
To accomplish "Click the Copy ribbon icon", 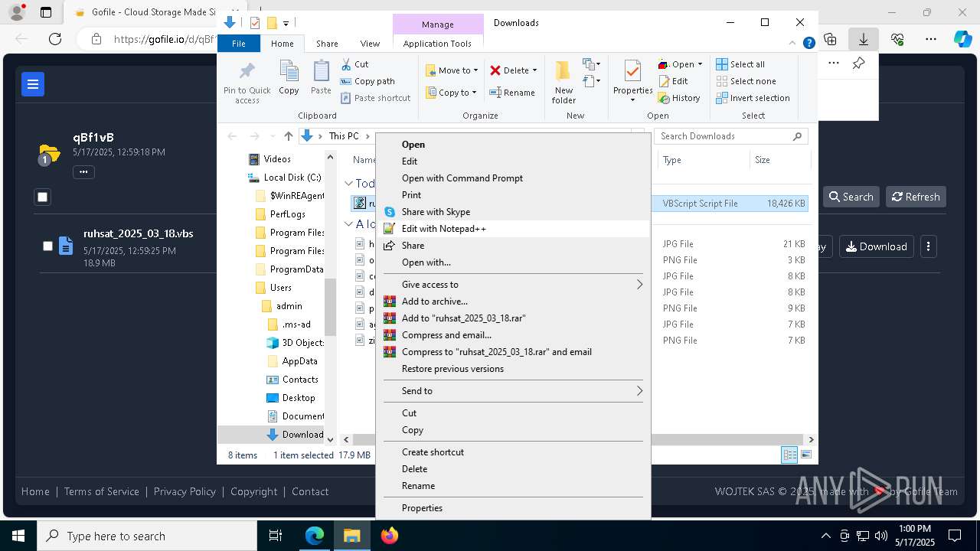I will click(289, 78).
